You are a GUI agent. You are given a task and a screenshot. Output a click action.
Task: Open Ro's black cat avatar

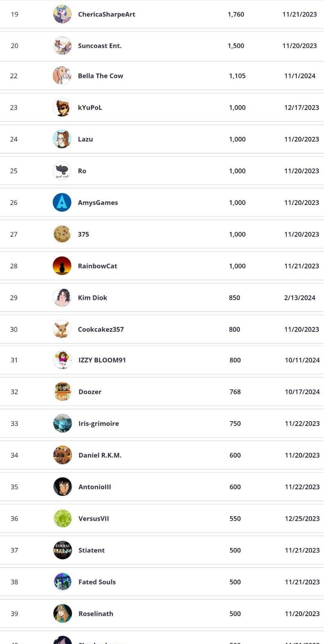(62, 171)
